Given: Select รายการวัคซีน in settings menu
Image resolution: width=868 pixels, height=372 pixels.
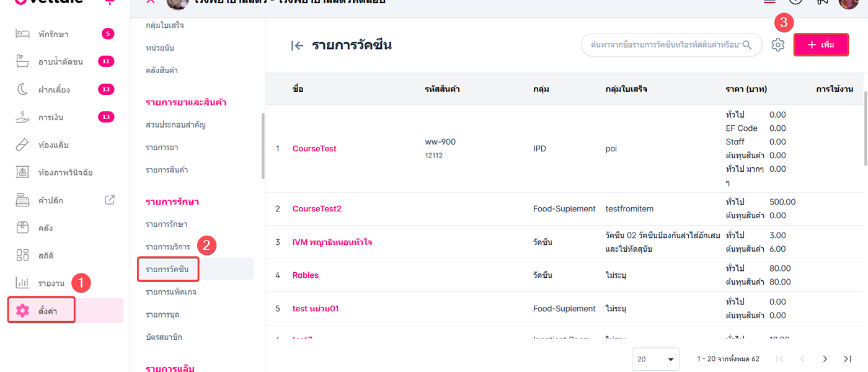Looking at the screenshot, I should 168,269.
